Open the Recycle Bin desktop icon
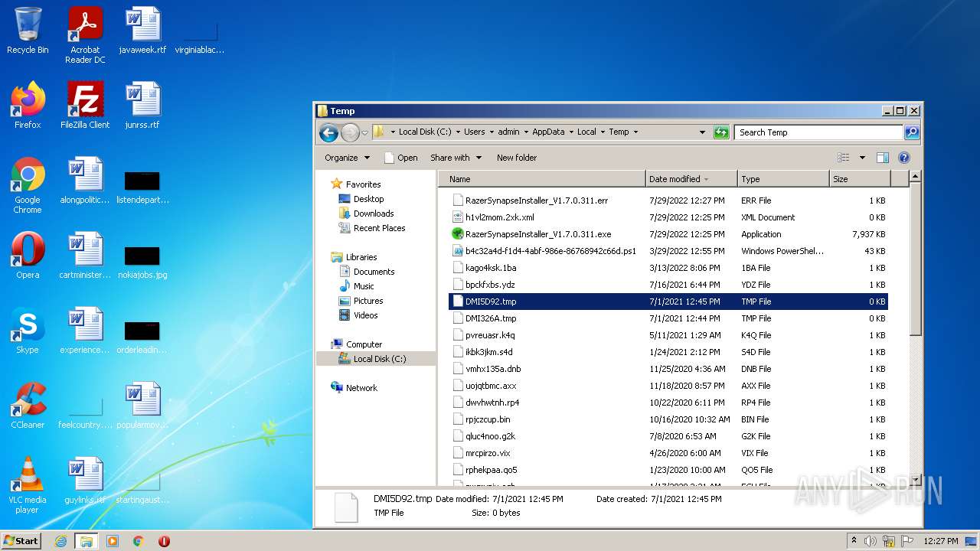 (28, 32)
